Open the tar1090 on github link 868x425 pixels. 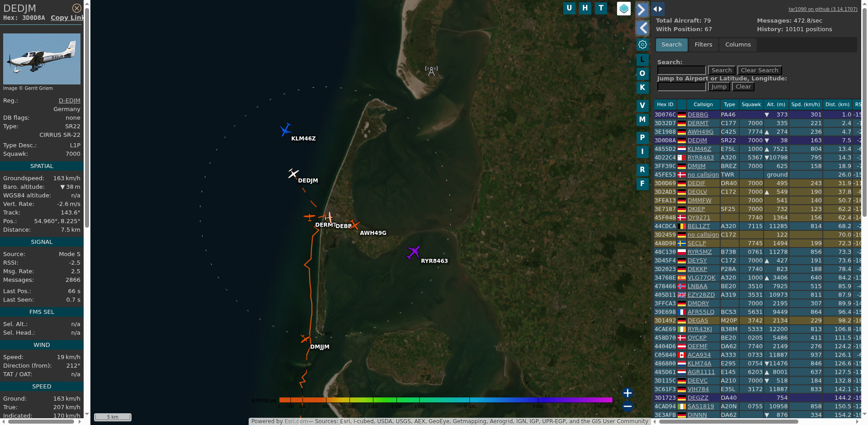coord(823,9)
